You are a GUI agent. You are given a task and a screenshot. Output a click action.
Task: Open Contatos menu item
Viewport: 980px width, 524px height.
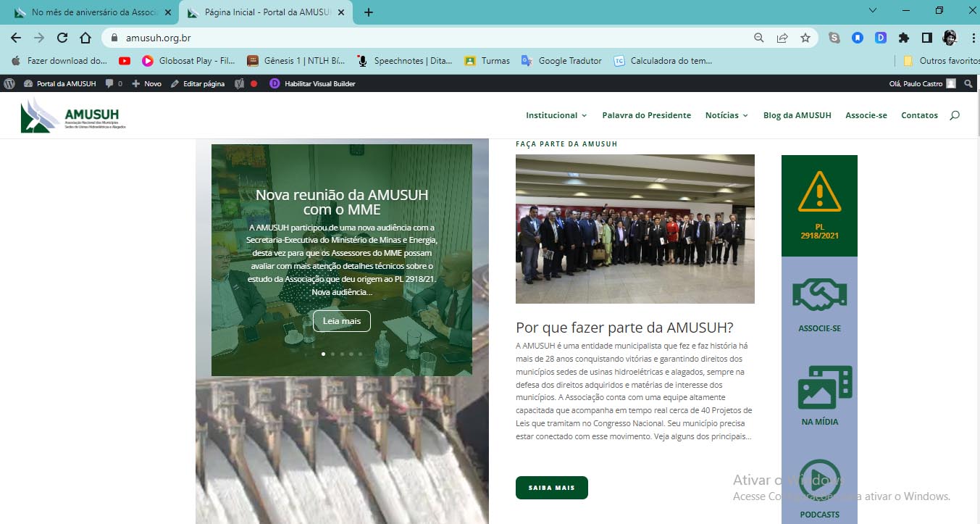point(919,115)
